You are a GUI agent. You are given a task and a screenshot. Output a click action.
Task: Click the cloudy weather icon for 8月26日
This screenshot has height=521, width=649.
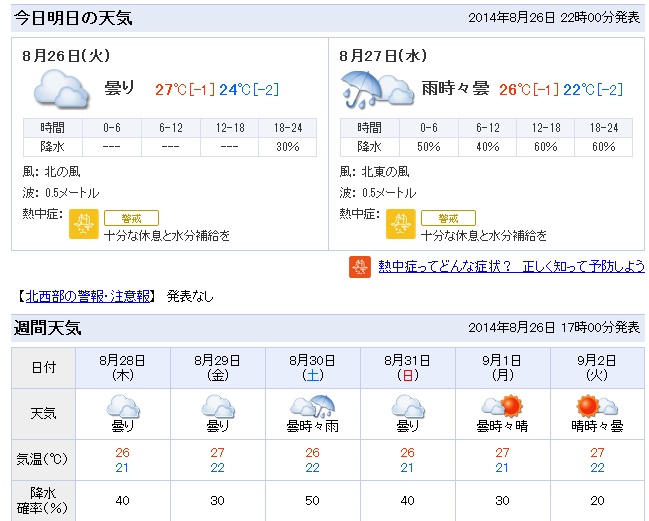(61, 89)
